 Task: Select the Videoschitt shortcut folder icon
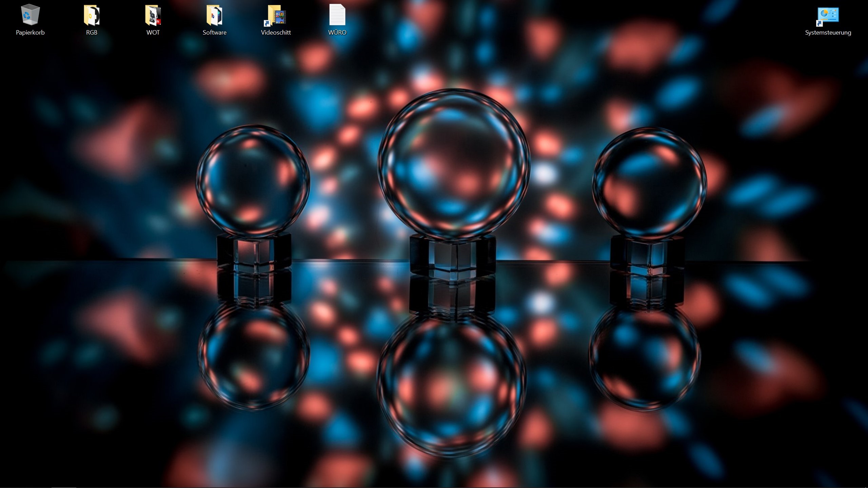click(277, 15)
